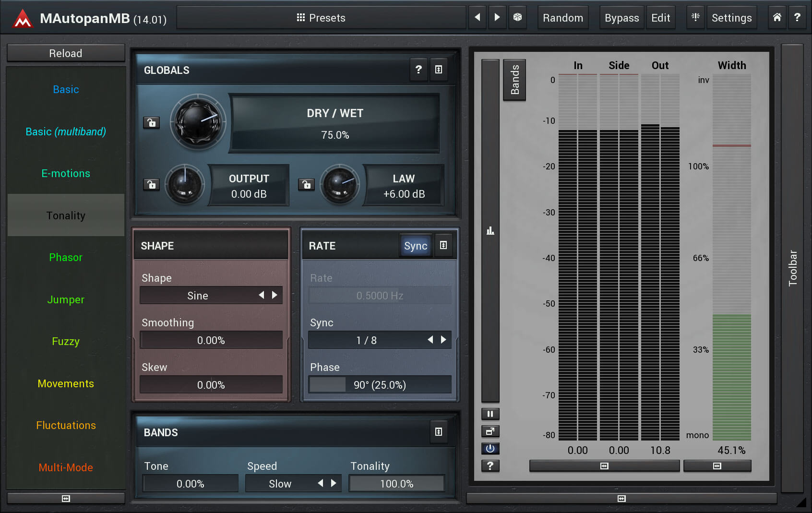Select next Speed option arrow
Viewport: 812px width, 513px height.
coord(334,483)
